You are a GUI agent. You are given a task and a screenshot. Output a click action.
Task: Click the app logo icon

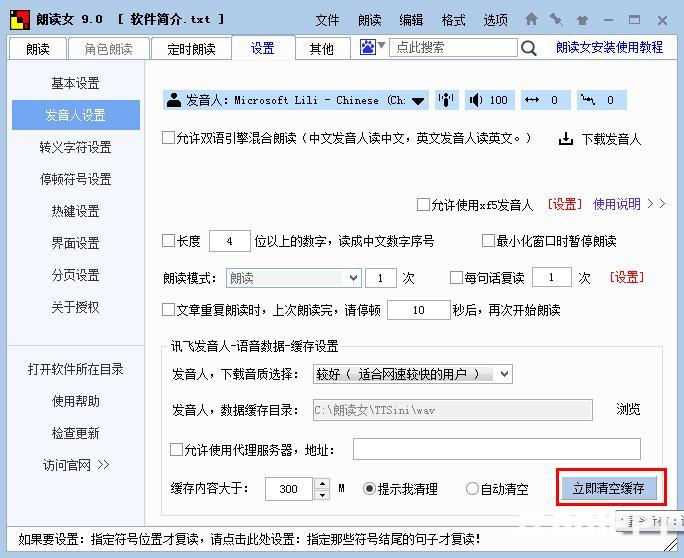[x=20, y=20]
